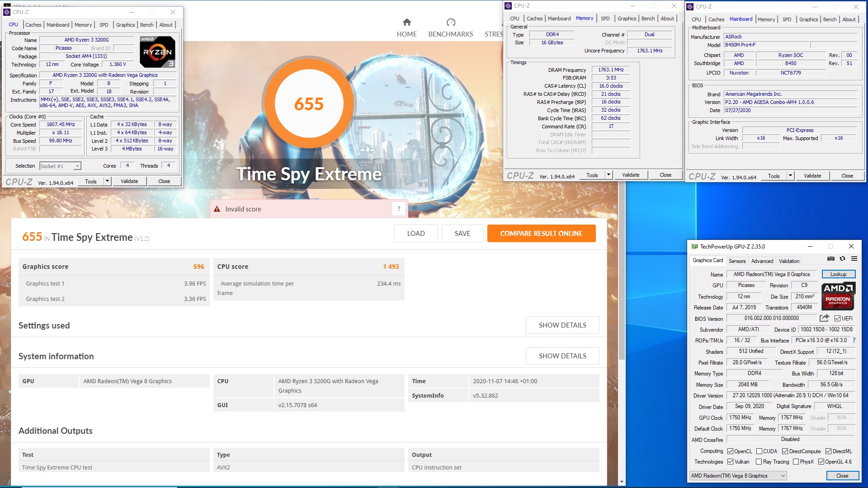Toggle the Ray Tracing checkbox
The height and width of the screenshot is (488, 868).
(759, 462)
